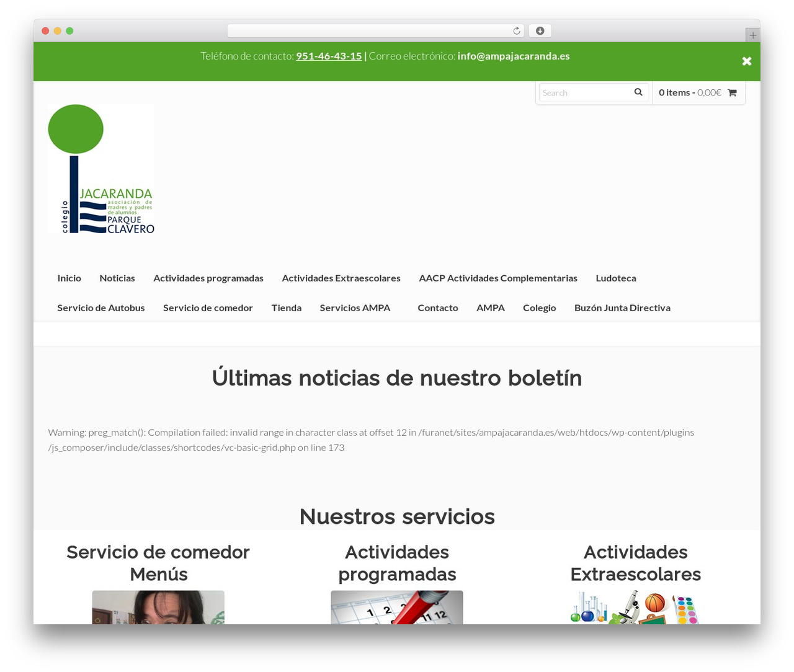Go to Inicio menu item

tap(69, 278)
